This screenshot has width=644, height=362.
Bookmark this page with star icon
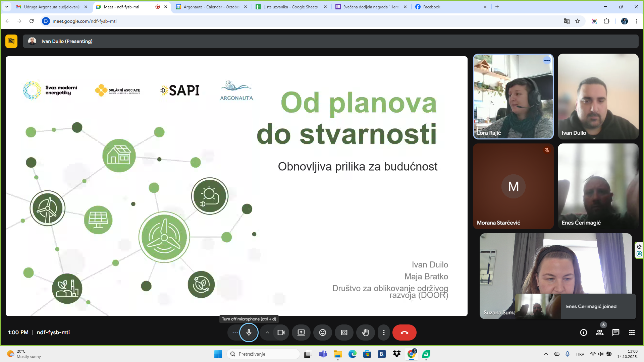578,21
